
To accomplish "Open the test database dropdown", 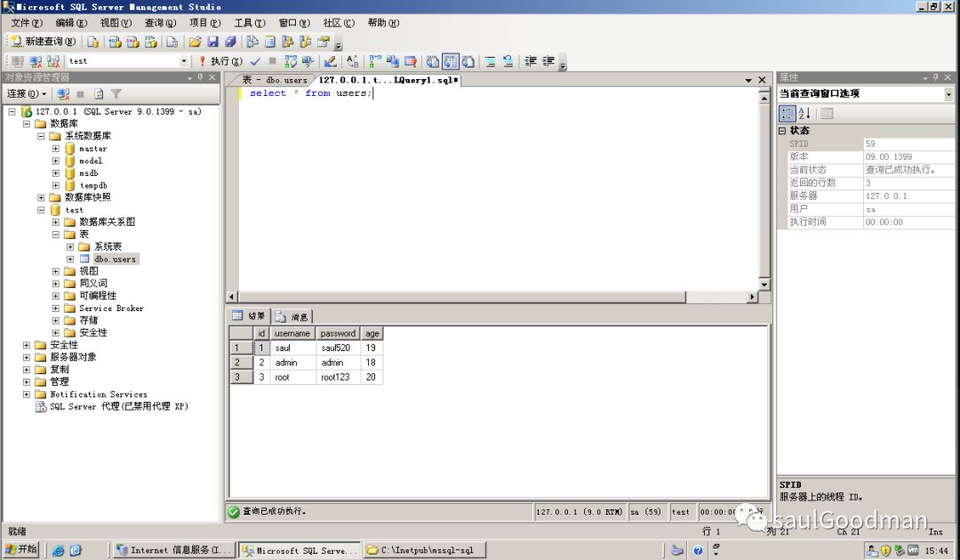I will click(184, 61).
